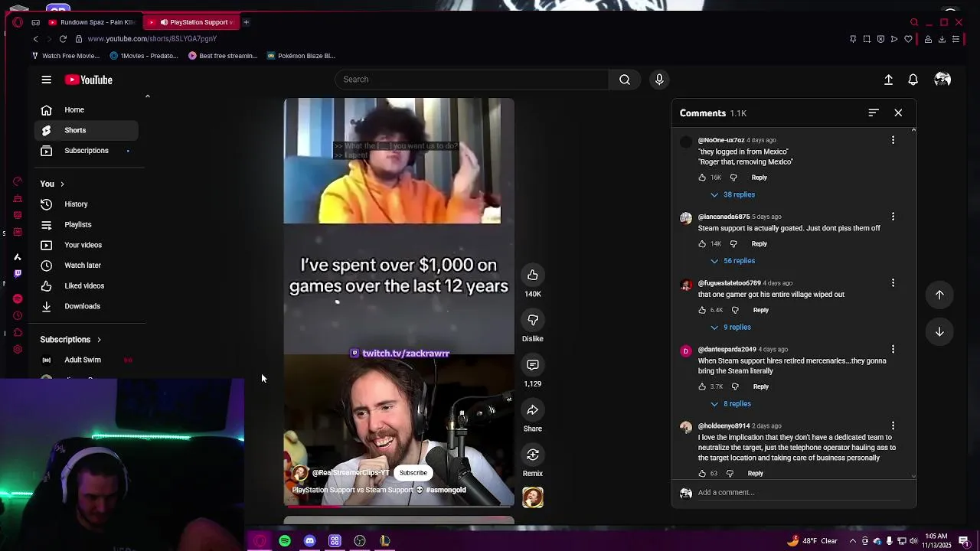Start voice search with microphone icon
Viewport: 980px width, 551px height.
659,80
